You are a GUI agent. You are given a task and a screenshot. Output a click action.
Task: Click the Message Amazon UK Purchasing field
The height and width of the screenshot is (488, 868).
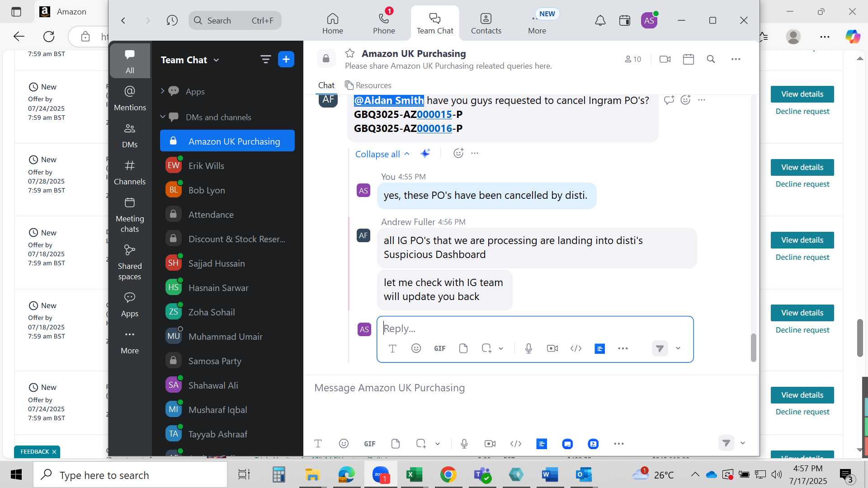531,388
